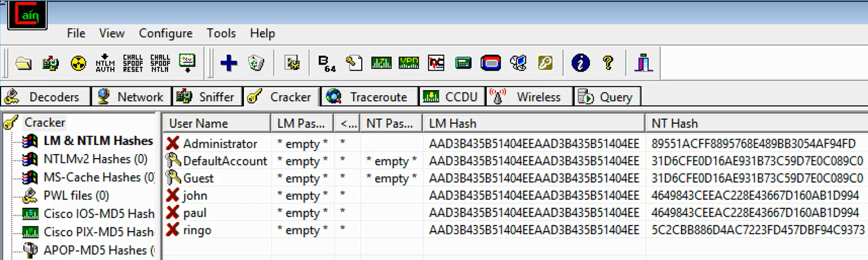Click the green monitor icon with down arrow
Viewport: 868px width, 260px height.
tap(187, 63)
